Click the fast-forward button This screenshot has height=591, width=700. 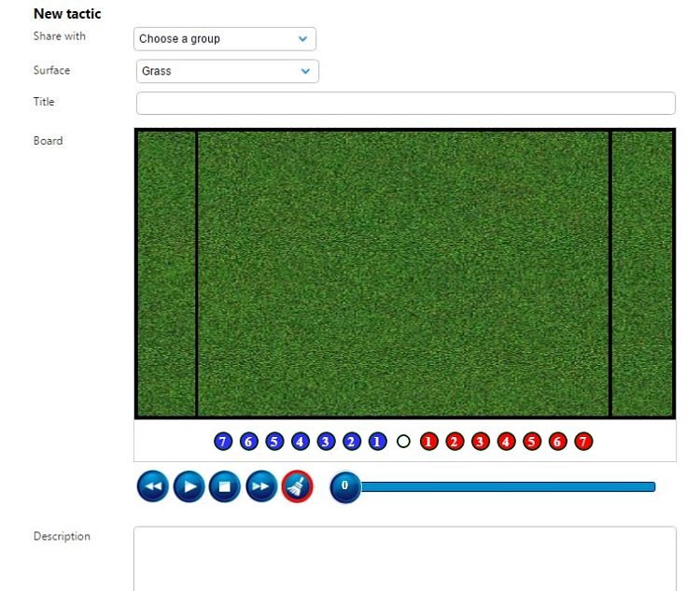pyautogui.click(x=261, y=486)
